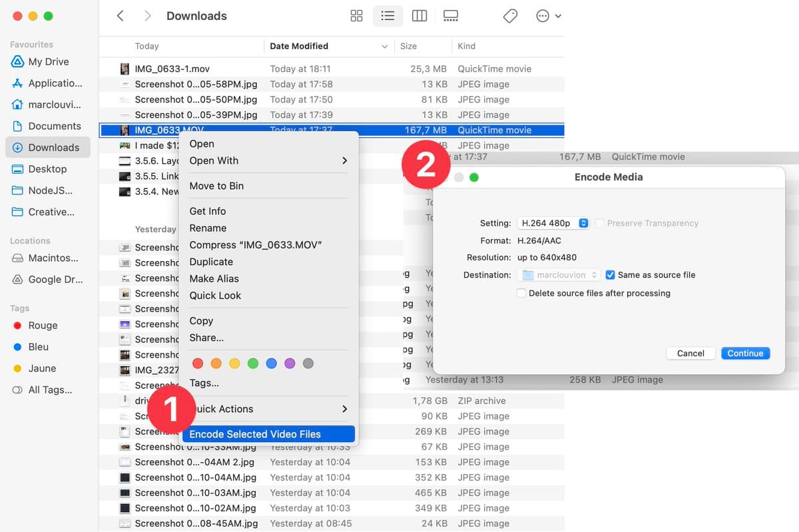Screen dimensions: 799x532
Task: Apply yellow tag color
Action: pyautogui.click(x=234, y=364)
